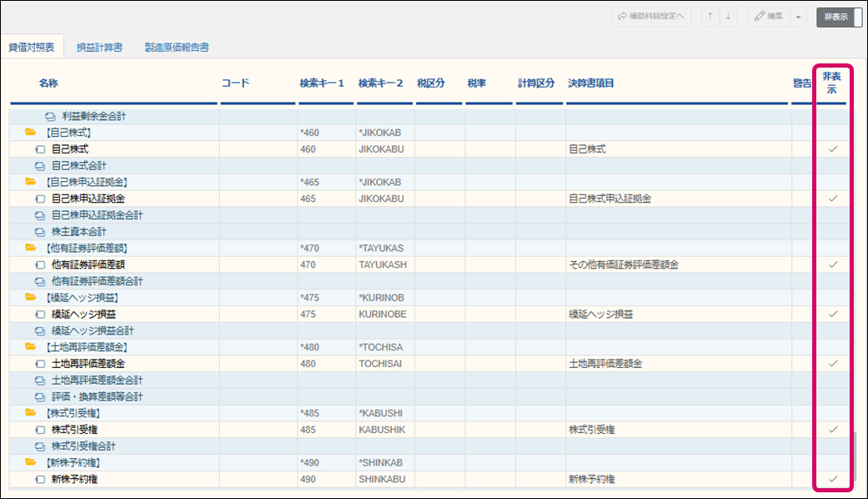Click the folder icon beside 【繰延ヘッジ損益】
Image resolution: width=868 pixels, height=499 pixels.
point(31,297)
